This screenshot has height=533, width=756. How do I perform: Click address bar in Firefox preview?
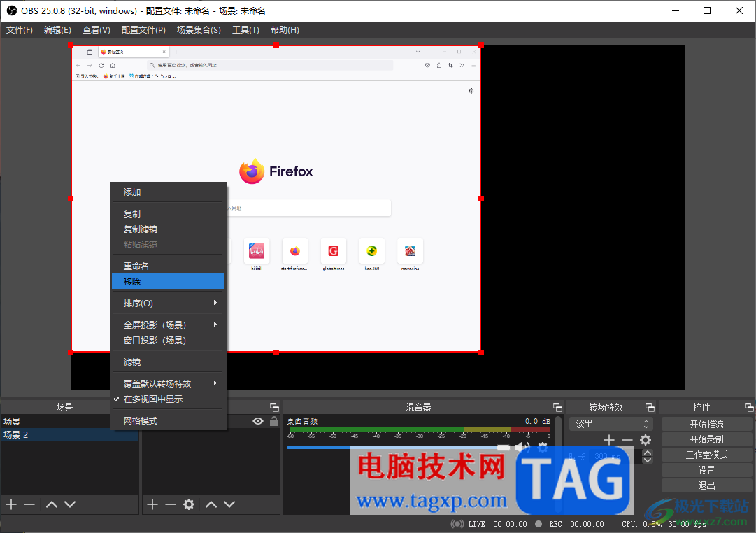pyautogui.click(x=270, y=65)
